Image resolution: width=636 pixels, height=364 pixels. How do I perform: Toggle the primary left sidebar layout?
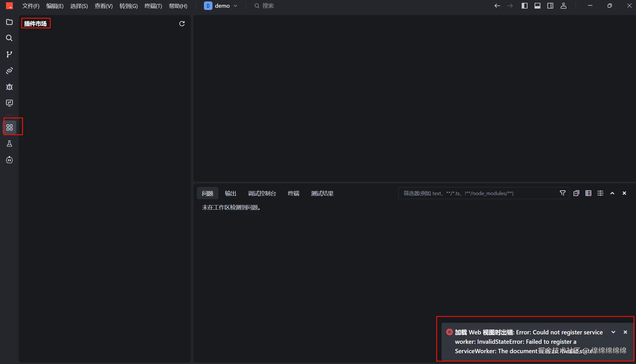524,6
